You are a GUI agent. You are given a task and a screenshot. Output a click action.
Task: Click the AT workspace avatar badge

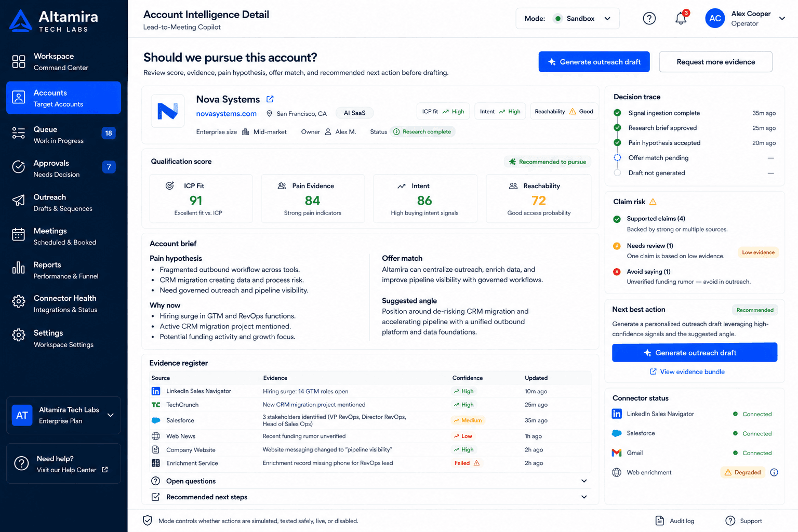pyautogui.click(x=22, y=415)
